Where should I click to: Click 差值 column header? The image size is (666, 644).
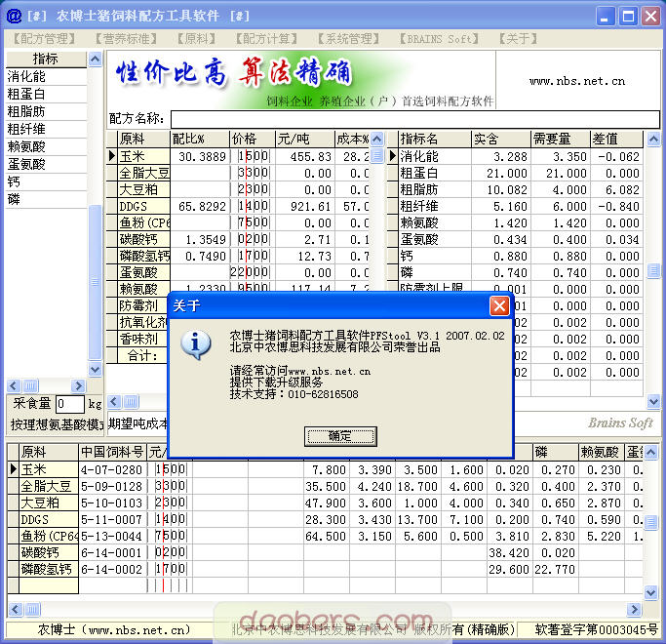tap(616, 139)
